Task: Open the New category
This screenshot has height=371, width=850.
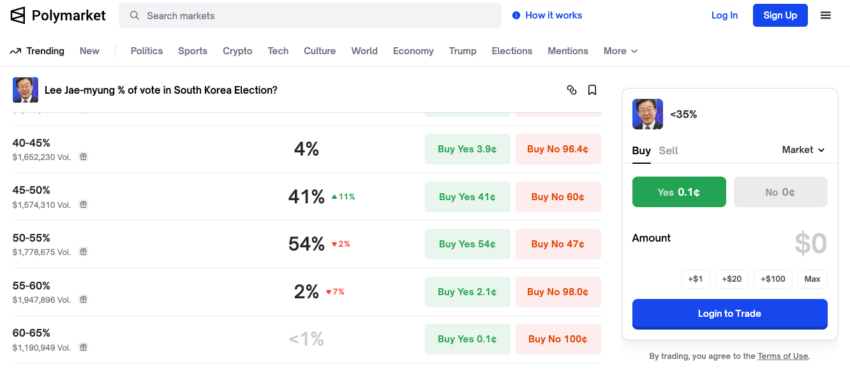Action: point(89,51)
